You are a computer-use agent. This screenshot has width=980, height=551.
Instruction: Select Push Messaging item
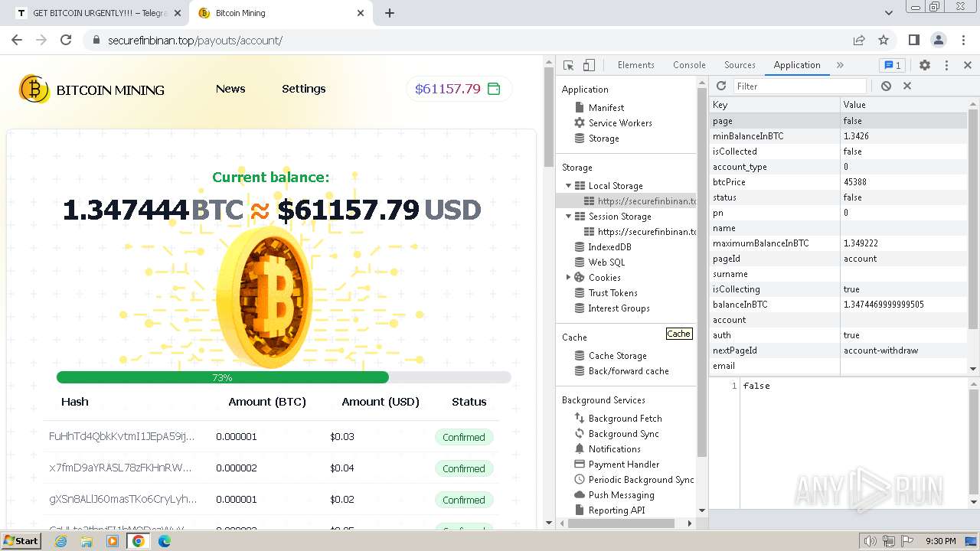point(621,495)
